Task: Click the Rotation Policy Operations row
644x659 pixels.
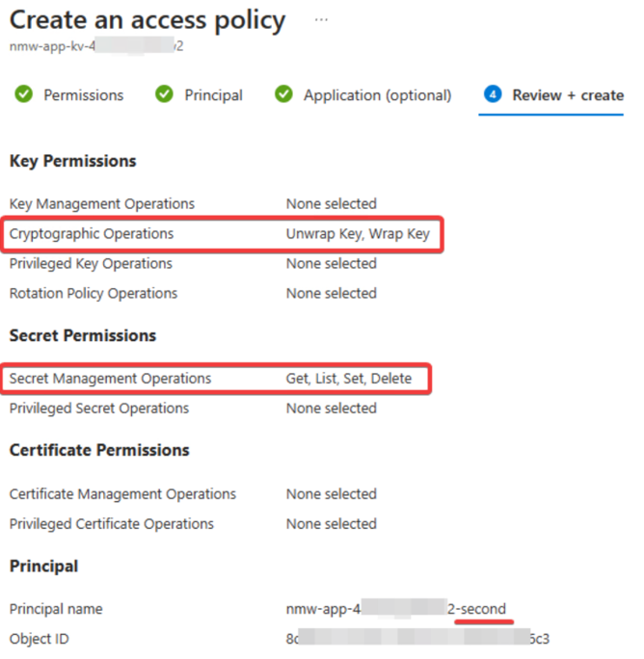Action: (x=193, y=293)
